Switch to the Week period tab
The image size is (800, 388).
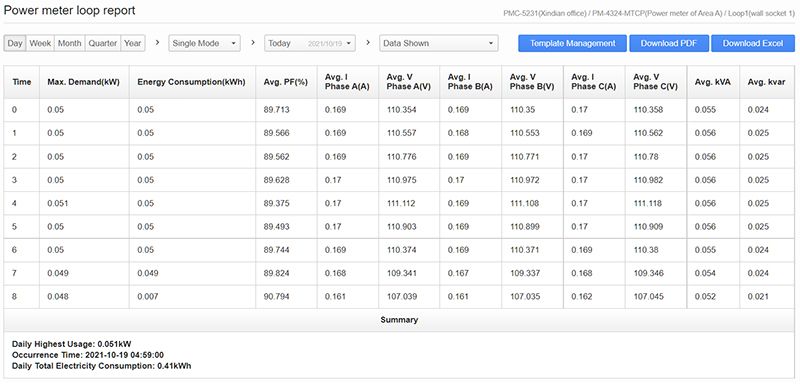pyautogui.click(x=40, y=43)
